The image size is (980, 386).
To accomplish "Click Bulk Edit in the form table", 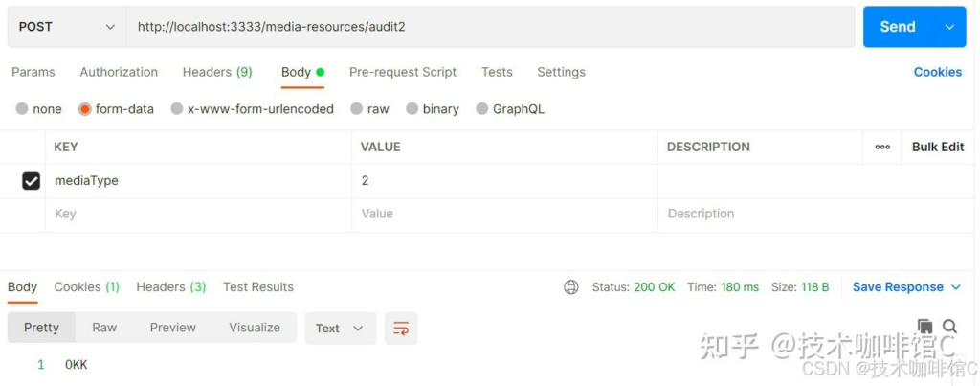I will tap(937, 147).
